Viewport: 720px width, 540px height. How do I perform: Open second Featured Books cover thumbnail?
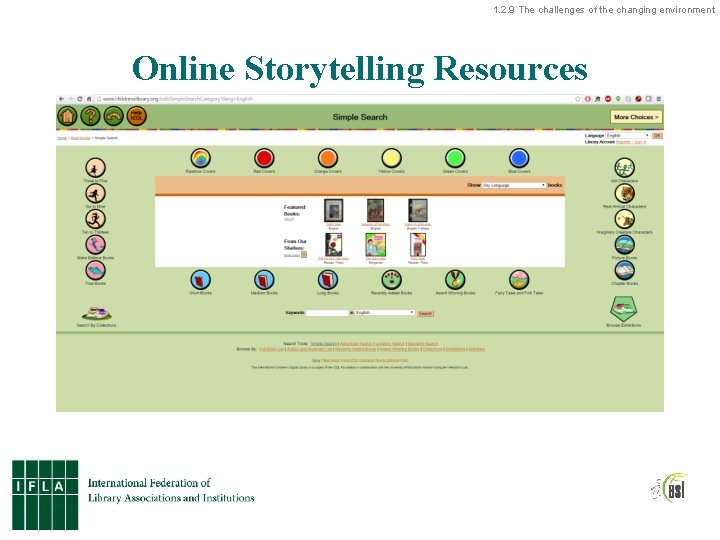coord(375,210)
